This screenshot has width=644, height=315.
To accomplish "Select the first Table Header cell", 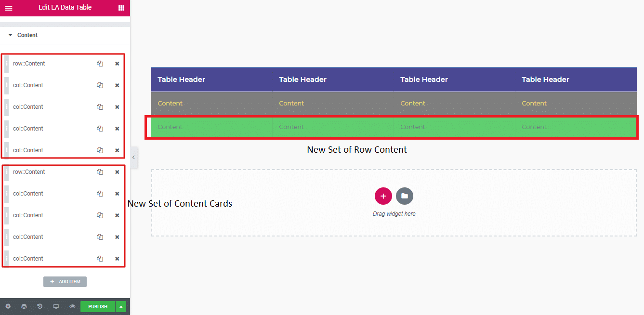I will [182, 79].
